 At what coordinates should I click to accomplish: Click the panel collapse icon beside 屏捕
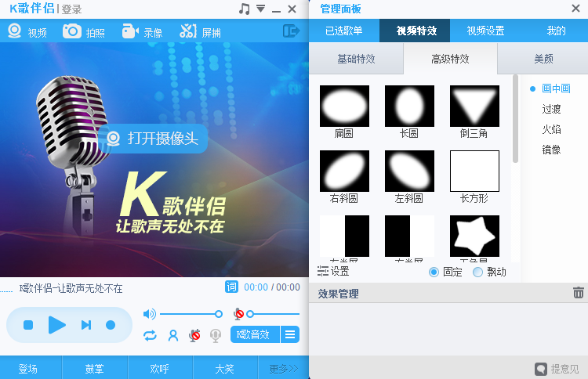pyautogui.click(x=292, y=31)
